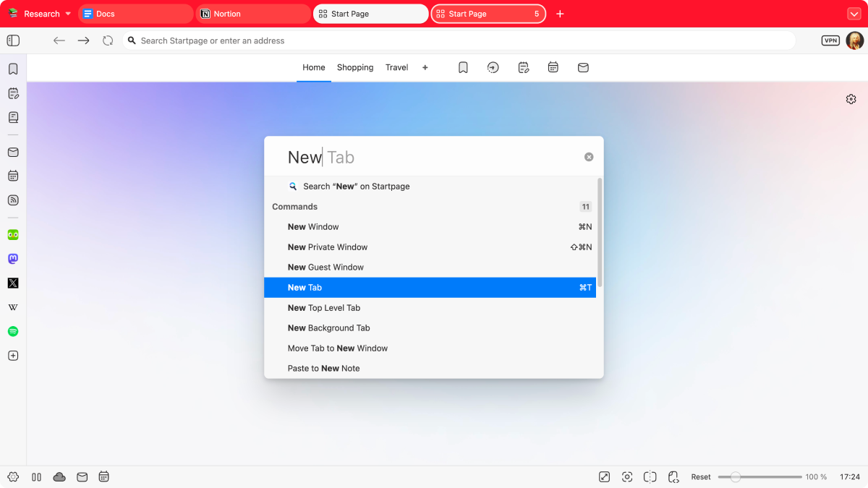Toggle the VPN button

[x=830, y=41]
